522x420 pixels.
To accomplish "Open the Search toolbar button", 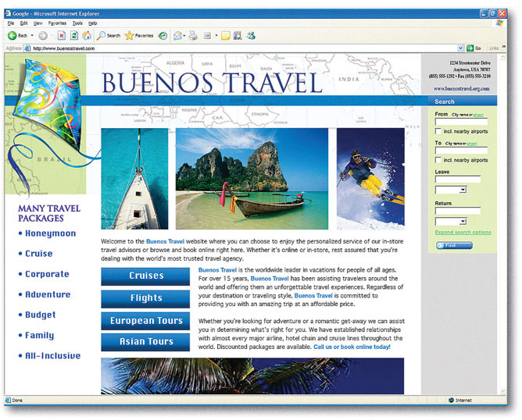I will tap(109, 36).
